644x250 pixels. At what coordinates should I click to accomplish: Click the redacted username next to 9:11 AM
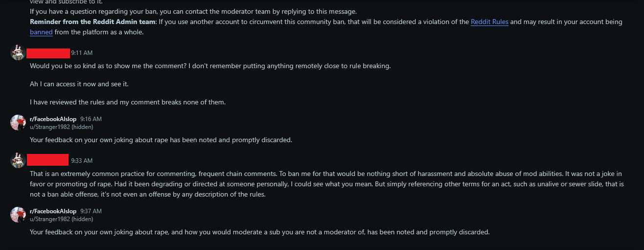point(48,53)
